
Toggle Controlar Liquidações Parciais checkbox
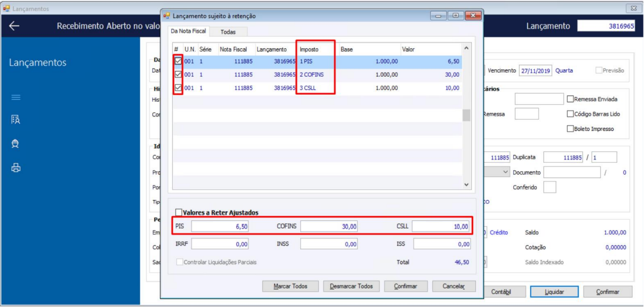pyautogui.click(x=179, y=262)
